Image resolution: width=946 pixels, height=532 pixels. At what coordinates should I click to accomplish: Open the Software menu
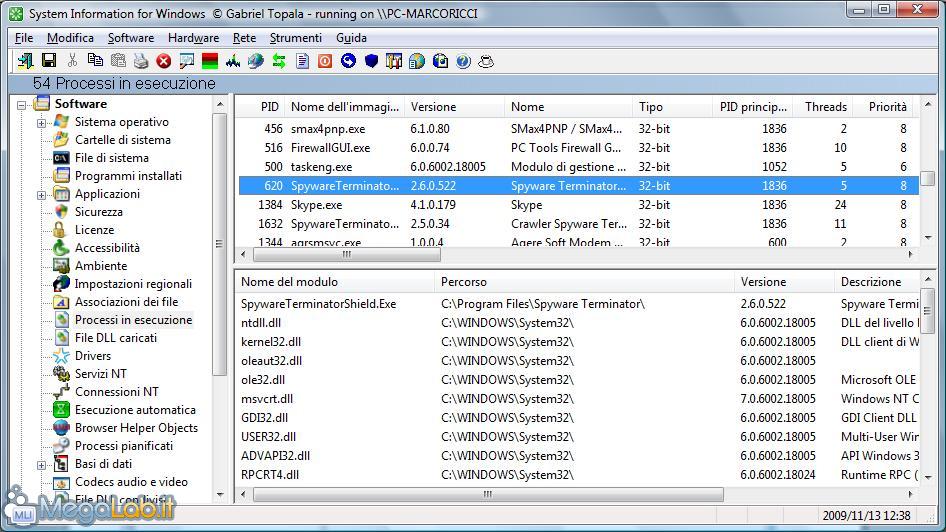(131, 38)
